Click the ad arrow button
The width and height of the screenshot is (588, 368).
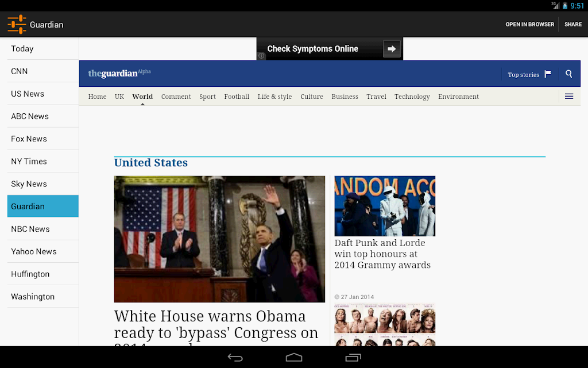(392, 49)
